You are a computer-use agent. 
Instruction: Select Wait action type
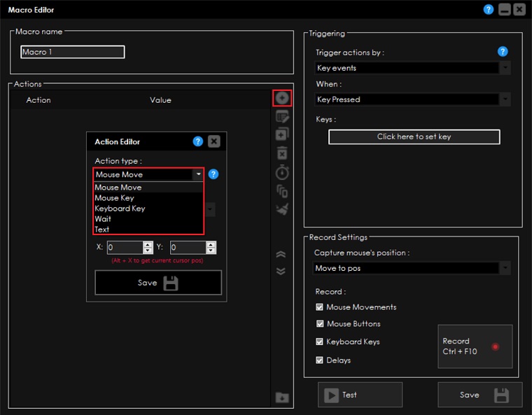click(148, 219)
